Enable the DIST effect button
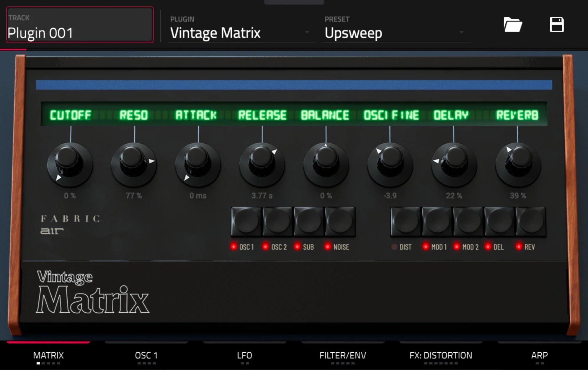This screenshot has width=588, height=370. (x=406, y=222)
